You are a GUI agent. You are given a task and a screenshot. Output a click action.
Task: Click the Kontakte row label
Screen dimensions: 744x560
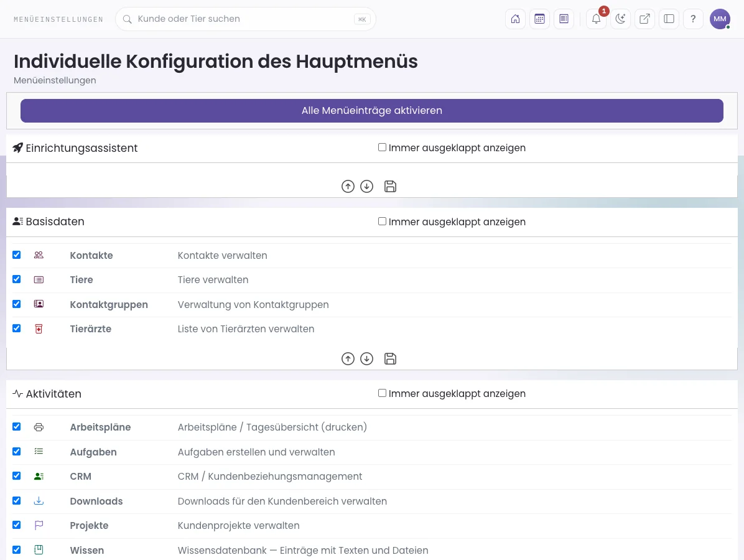tap(91, 255)
